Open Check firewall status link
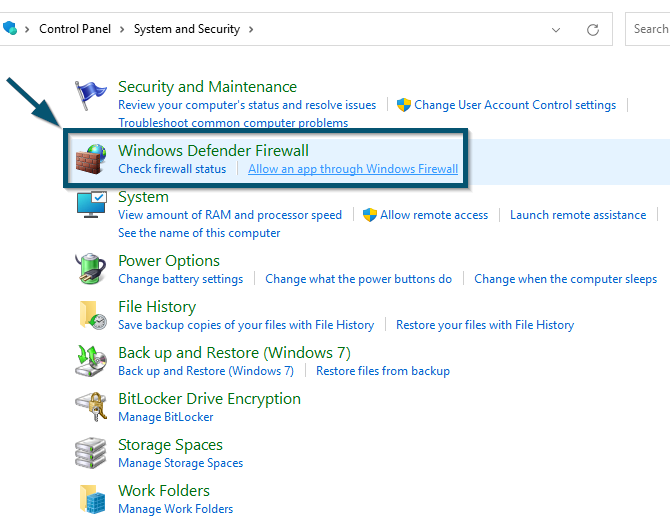670x528 pixels. click(172, 169)
